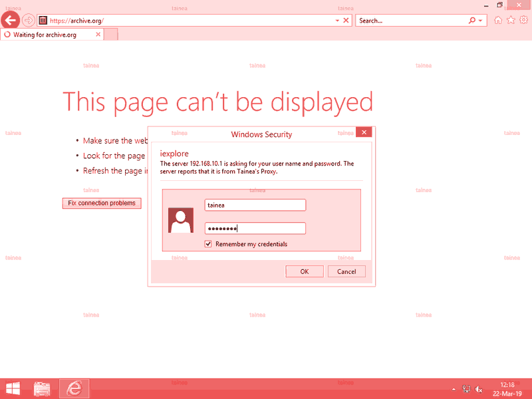Click the search magnifier icon
Viewport: 532px width, 399px height.
(472, 21)
